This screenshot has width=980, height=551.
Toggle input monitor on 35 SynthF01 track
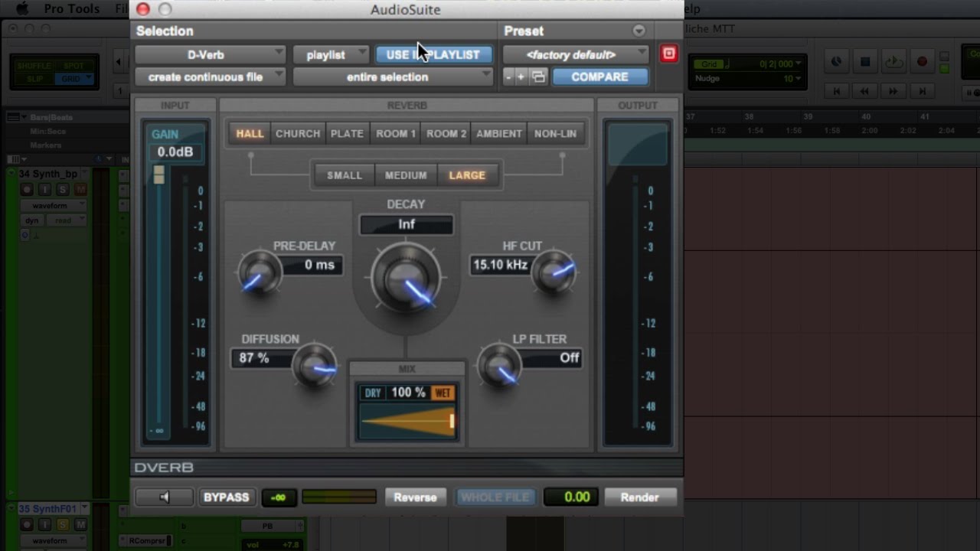pos(45,524)
